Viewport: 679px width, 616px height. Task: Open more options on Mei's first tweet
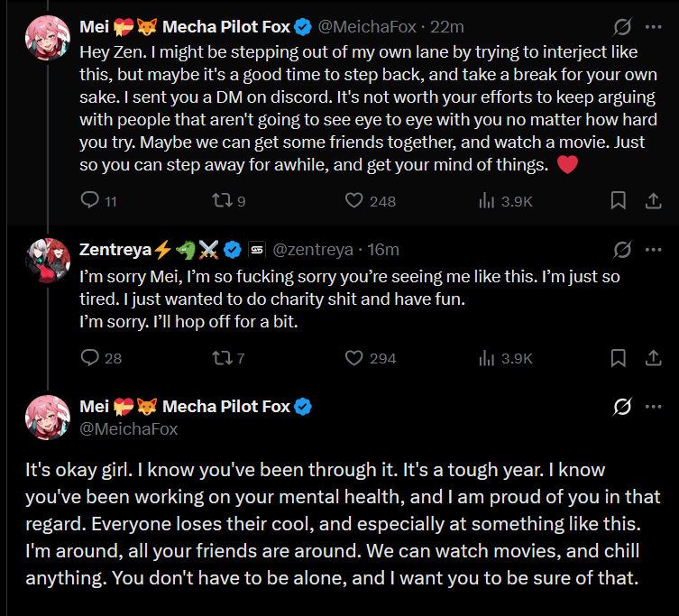click(655, 27)
